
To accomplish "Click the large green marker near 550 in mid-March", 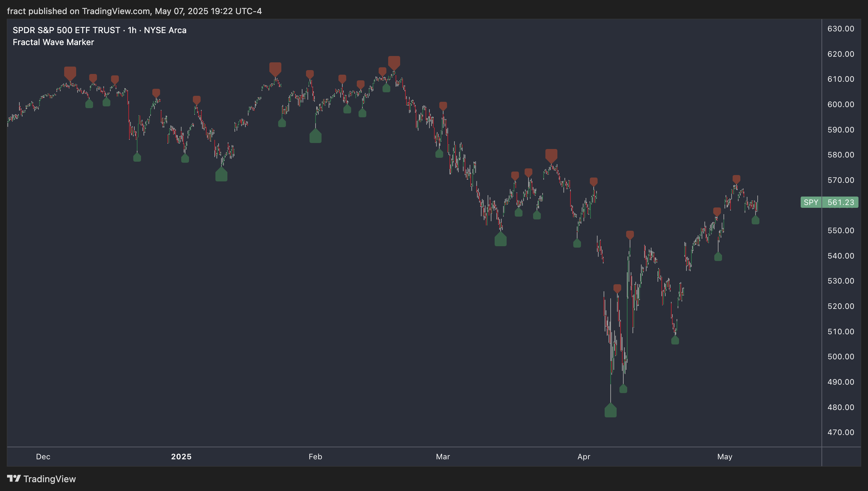I will coord(501,239).
